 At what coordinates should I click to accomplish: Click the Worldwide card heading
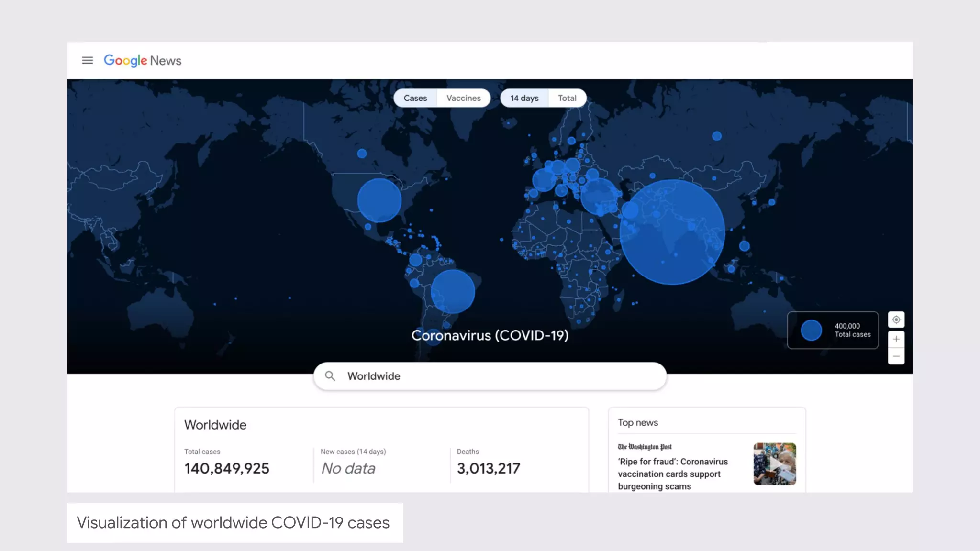click(215, 425)
